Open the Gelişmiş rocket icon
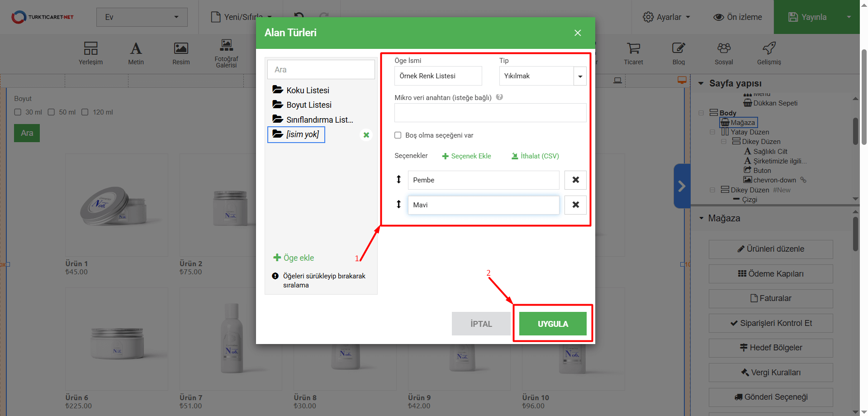The width and height of the screenshot is (868, 416). click(x=769, y=48)
